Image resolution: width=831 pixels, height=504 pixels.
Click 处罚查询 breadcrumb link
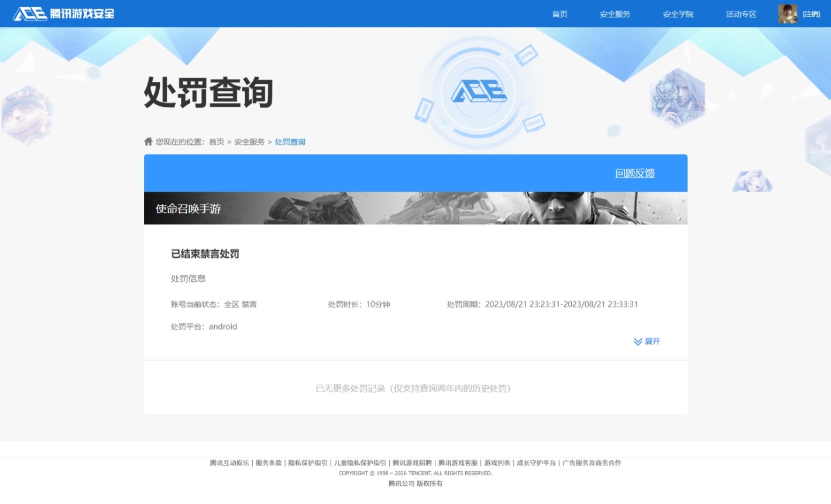[290, 142]
